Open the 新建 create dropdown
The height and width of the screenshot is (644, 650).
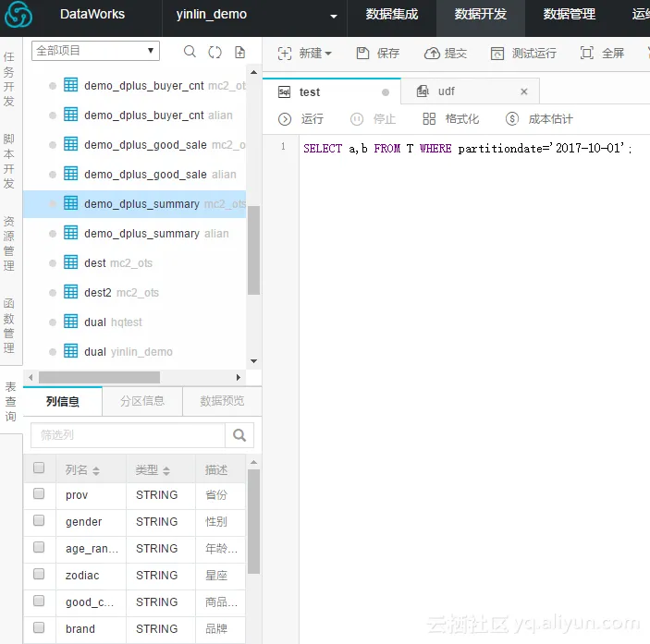coord(305,53)
